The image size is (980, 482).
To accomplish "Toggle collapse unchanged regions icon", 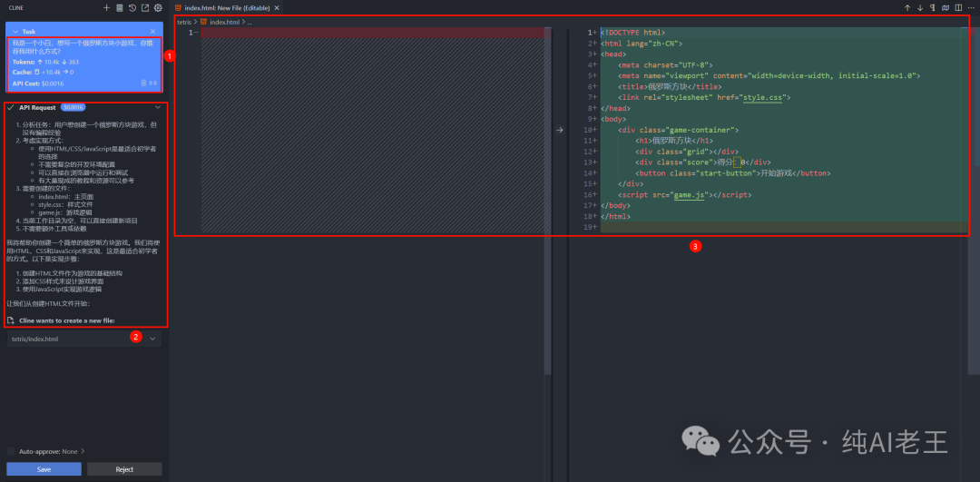I will pyautogui.click(x=946, y=8).
